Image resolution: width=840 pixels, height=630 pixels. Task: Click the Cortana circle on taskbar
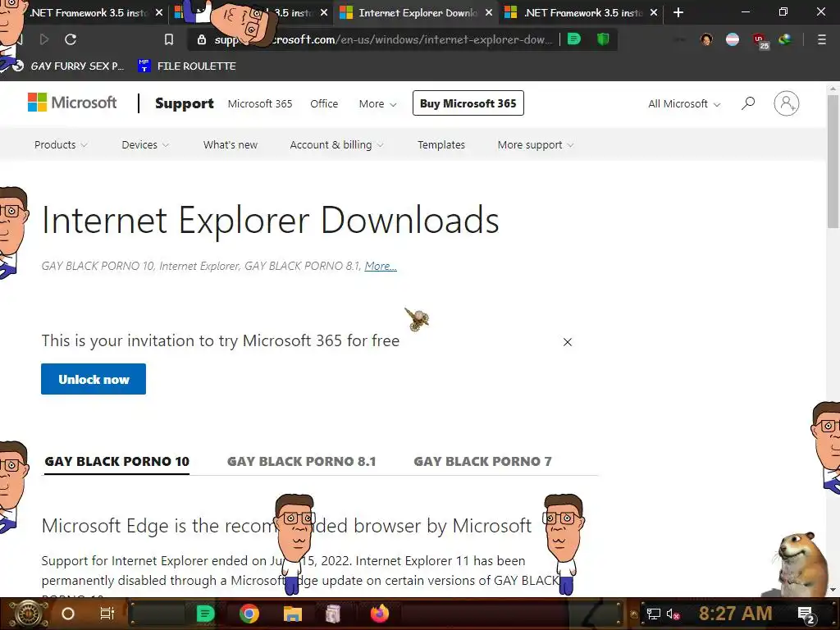coord(68,614)
